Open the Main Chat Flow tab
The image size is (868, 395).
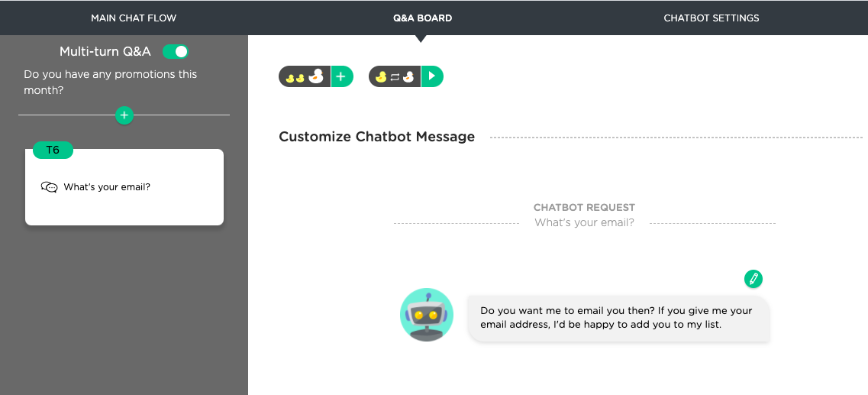click(x=134, y=18)
